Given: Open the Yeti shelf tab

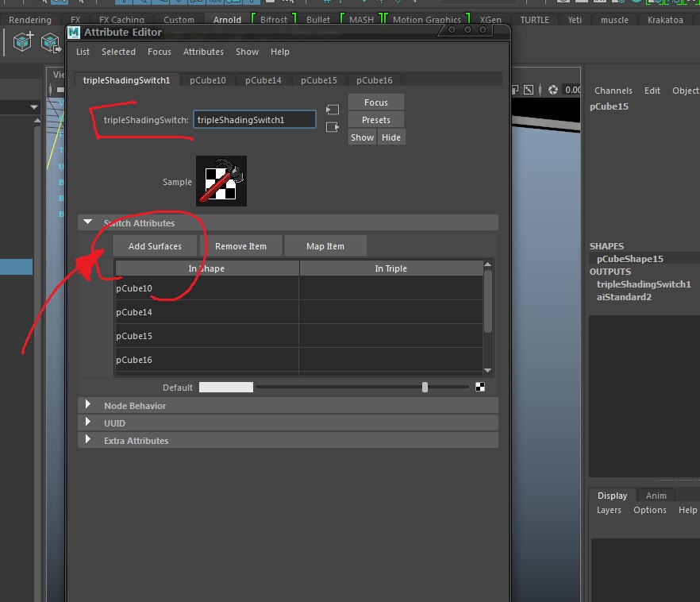Looking at the screenshot, I should coord(575,20).
